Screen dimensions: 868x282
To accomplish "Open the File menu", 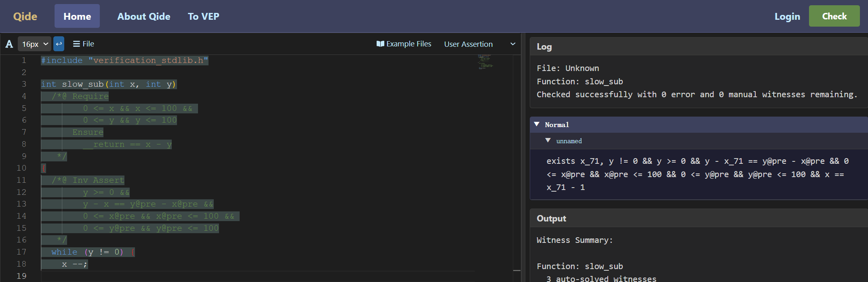I will (x=83, y=44).
